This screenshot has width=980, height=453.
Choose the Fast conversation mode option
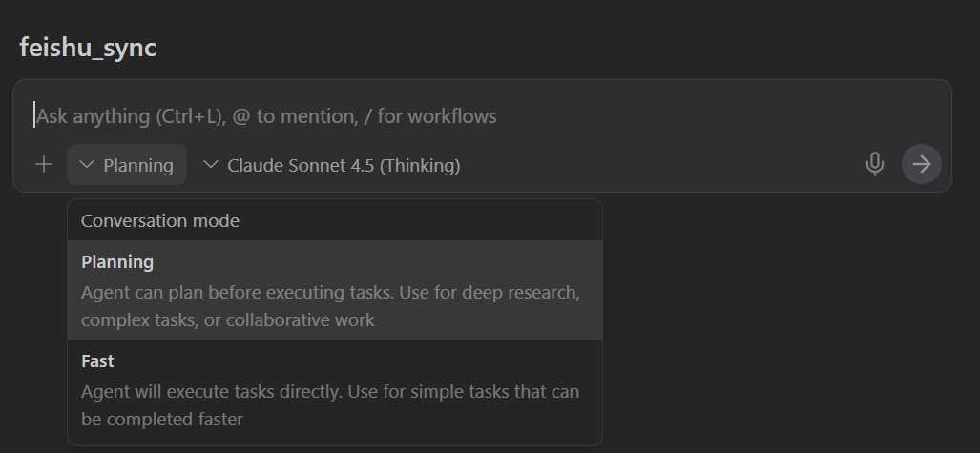tap(334, 389)
